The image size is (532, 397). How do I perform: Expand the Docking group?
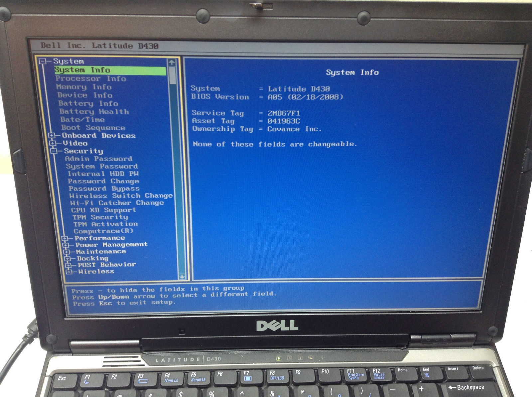click(67, 258)
